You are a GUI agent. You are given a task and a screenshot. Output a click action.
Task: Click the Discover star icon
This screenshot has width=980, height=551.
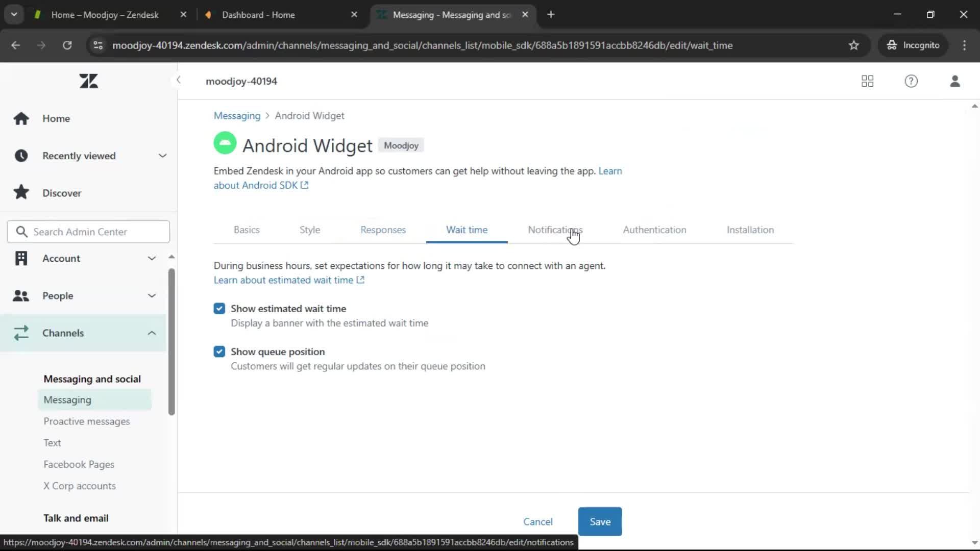pyautogui.click(x=21, y=192)
